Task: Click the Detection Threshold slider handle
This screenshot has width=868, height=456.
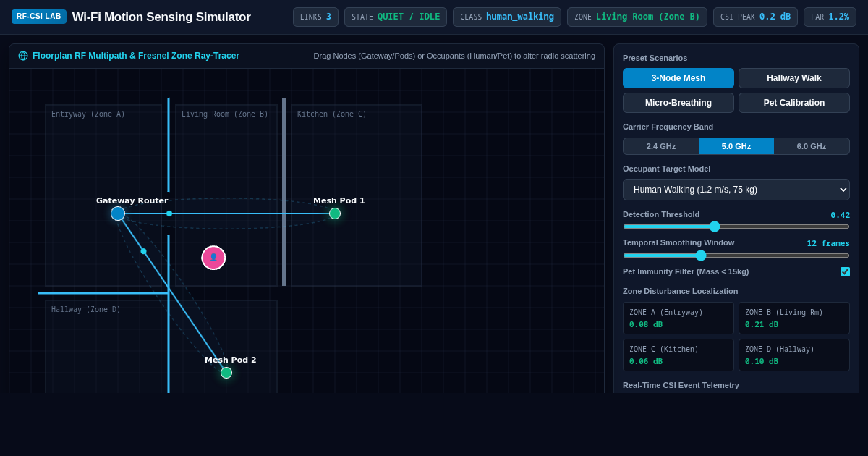Action: click(715, 227)
